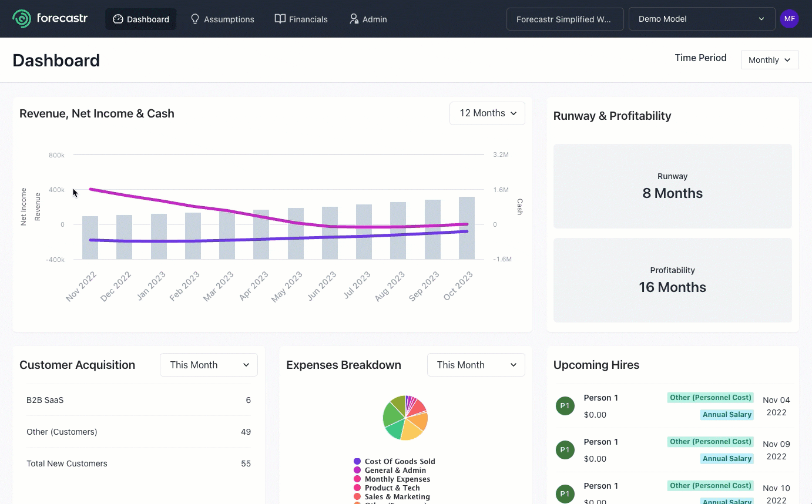
Task: Click the Assumptions lightbulb icon
Action: click(x=195, y=19)
